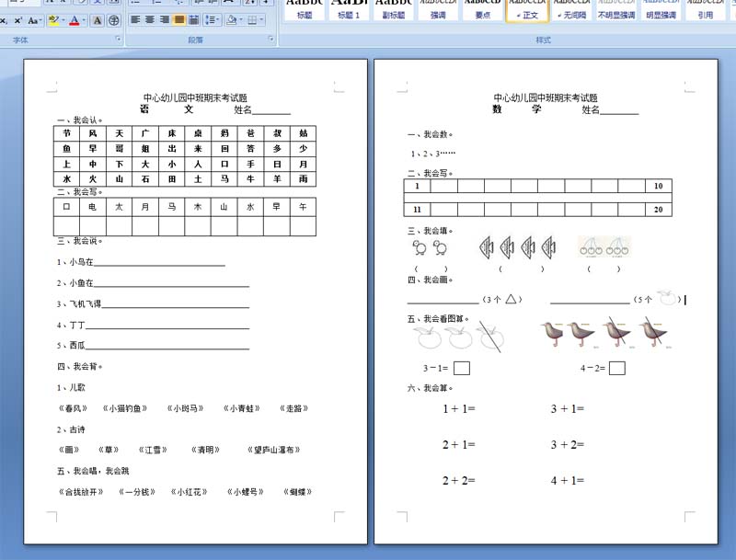736x560 pixels.
Task: Apply the 引用 style
Action: [x=706, y=10]
